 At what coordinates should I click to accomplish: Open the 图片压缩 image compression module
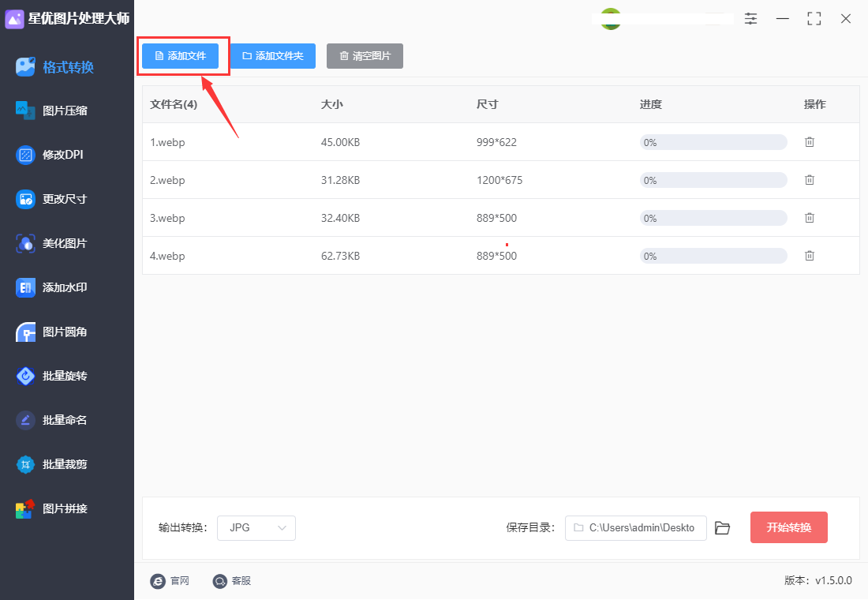click(51, 111)
